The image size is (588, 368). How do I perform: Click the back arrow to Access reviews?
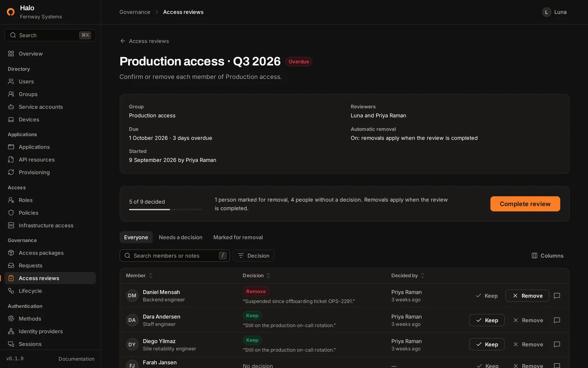point(145,41)
